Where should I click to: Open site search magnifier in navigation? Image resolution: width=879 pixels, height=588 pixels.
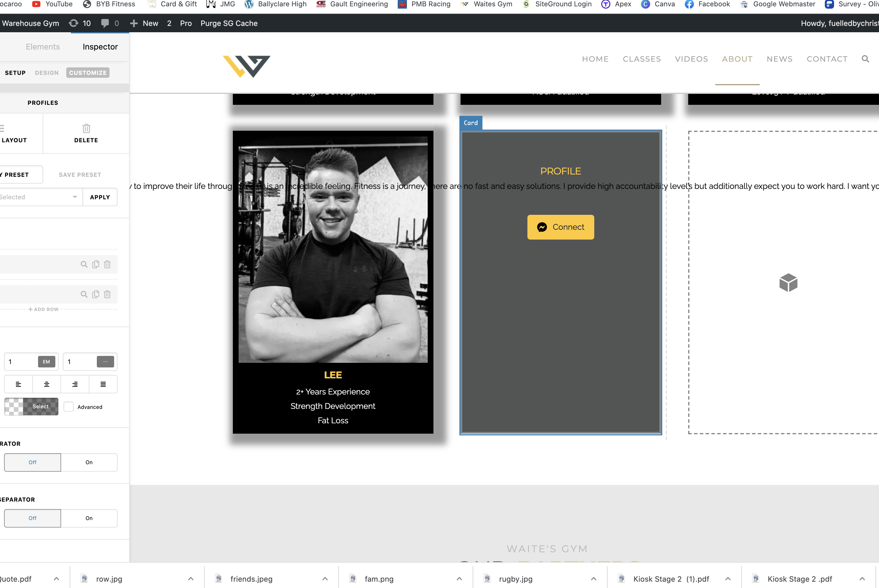click(x=865, y=59)
